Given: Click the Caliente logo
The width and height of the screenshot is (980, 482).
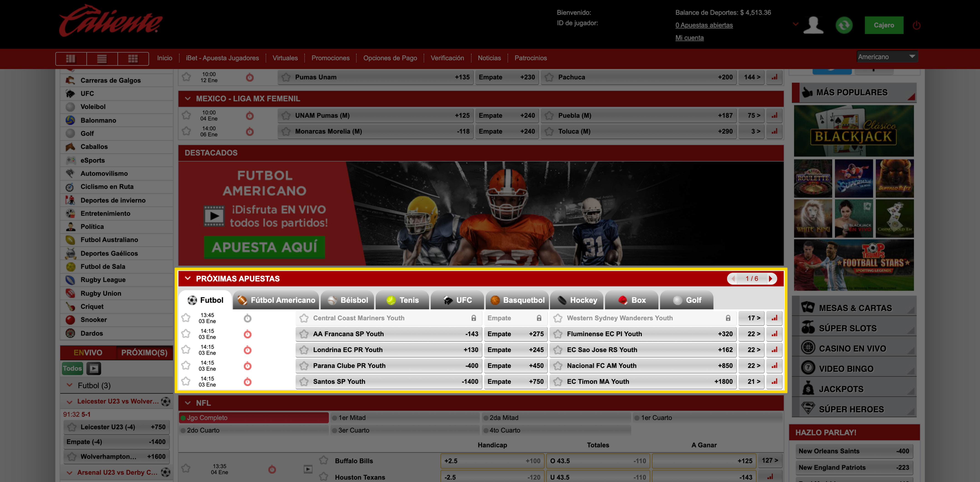Looking at the screenshot, I should click(111, 21).
